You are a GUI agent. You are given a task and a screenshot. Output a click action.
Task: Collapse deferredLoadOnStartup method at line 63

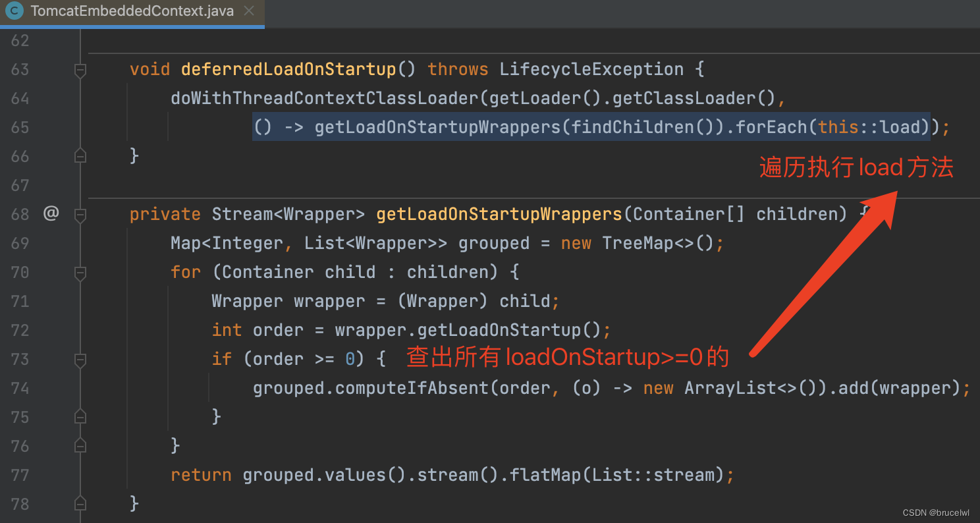80,69
